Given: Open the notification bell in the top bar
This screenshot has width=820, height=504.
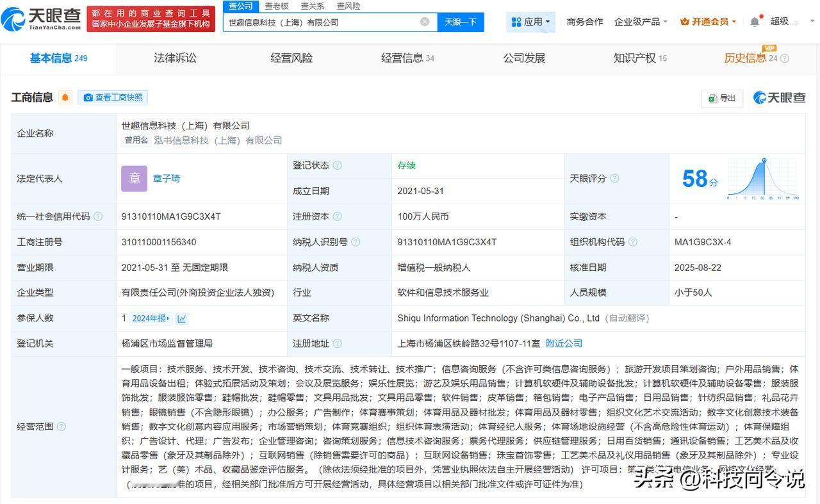Looking at the screenshot, I should tap(755, 22).
